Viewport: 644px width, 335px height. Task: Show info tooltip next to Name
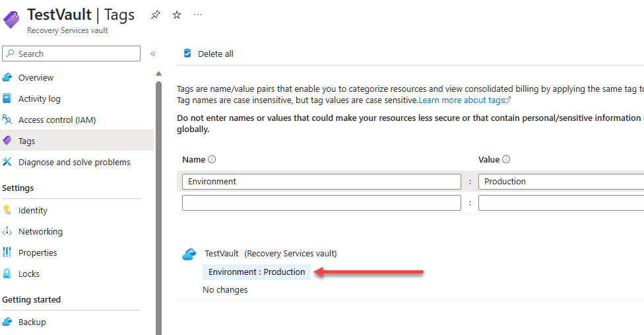pyautogui.click(x=212, y=159)
